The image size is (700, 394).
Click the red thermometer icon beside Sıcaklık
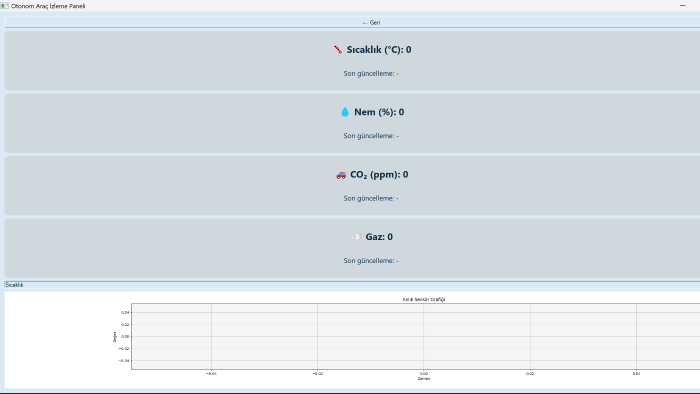pyautogui.click(x=338, y=50)
